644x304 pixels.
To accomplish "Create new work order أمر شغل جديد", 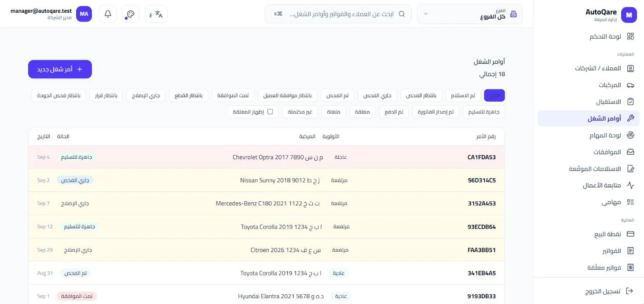I will 60,70.
